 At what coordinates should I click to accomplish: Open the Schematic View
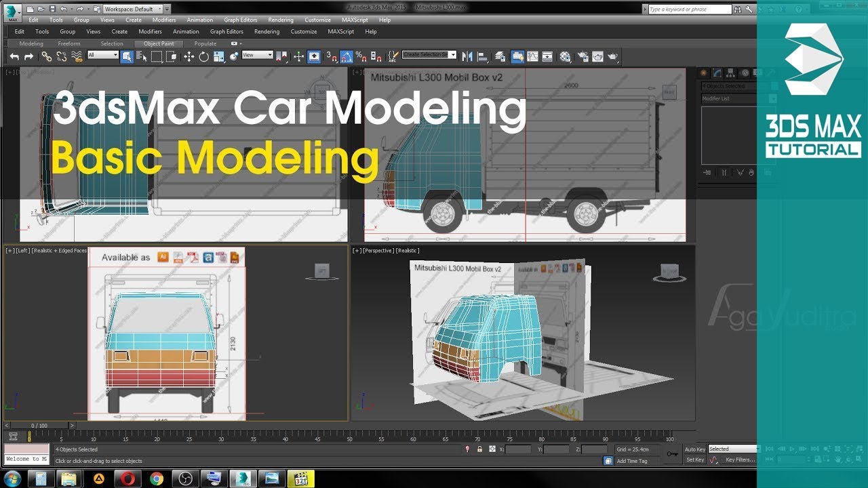(547, 57)
